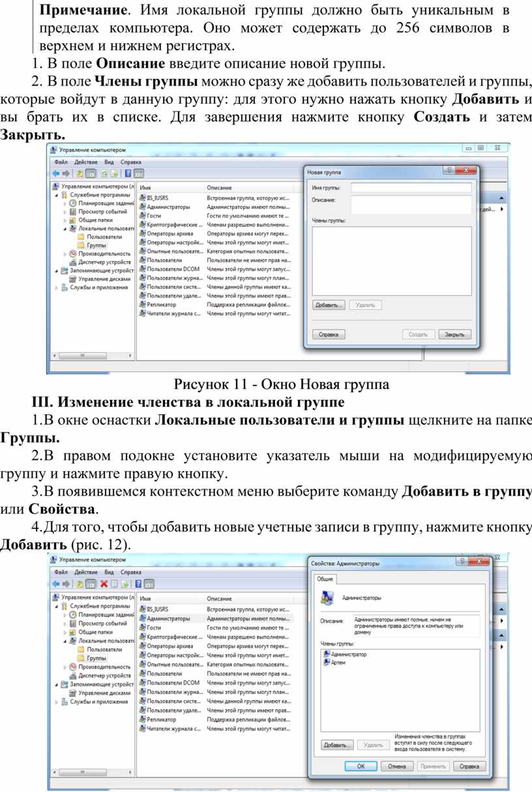
Task: Select Криптографические ... row in Figure 12 list
Action: (x=215, y=636)
